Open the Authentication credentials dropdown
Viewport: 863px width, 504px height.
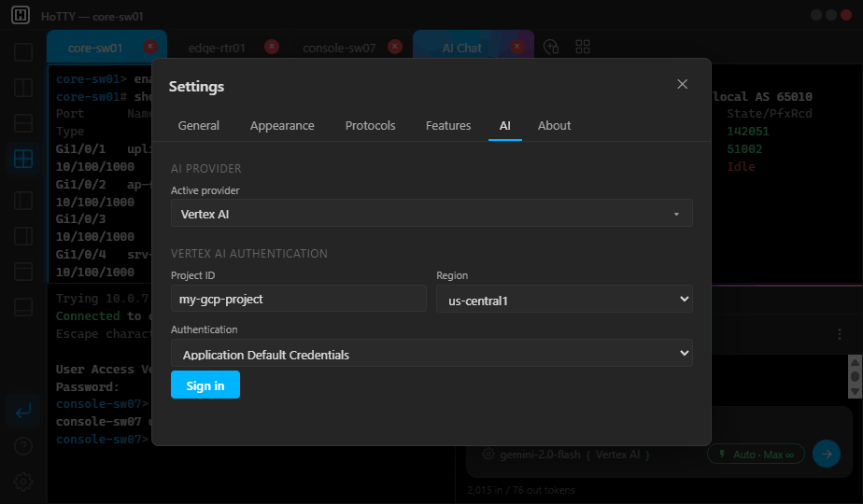tap(431, 353)
